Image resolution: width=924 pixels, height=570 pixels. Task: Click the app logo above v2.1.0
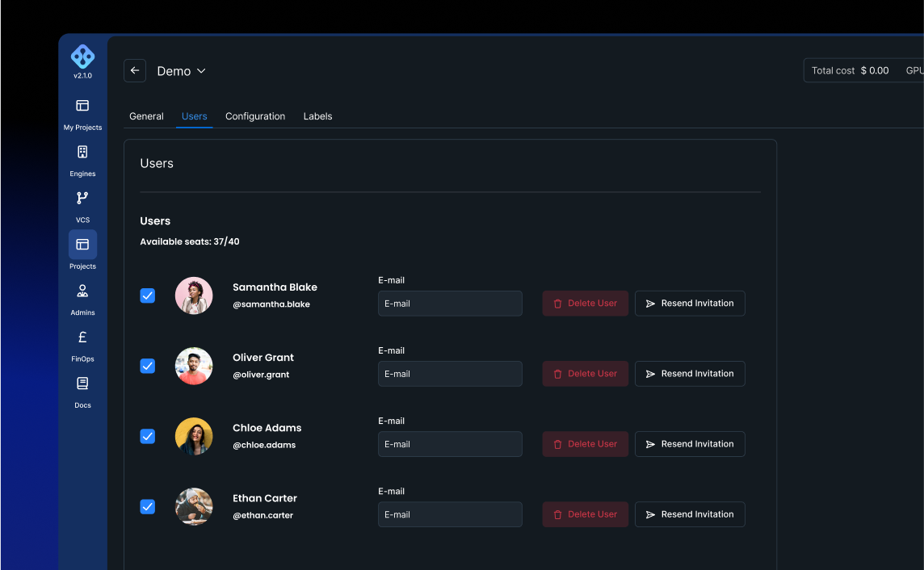[x=82, y=57]
